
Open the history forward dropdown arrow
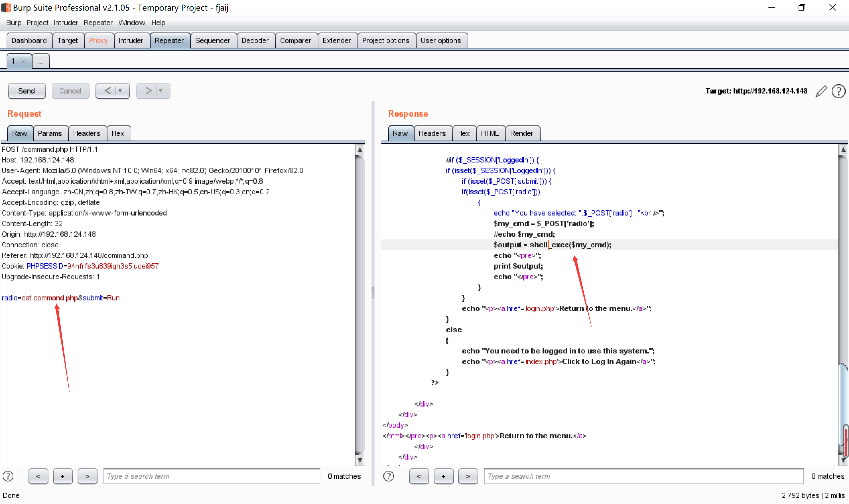point(161,91)
